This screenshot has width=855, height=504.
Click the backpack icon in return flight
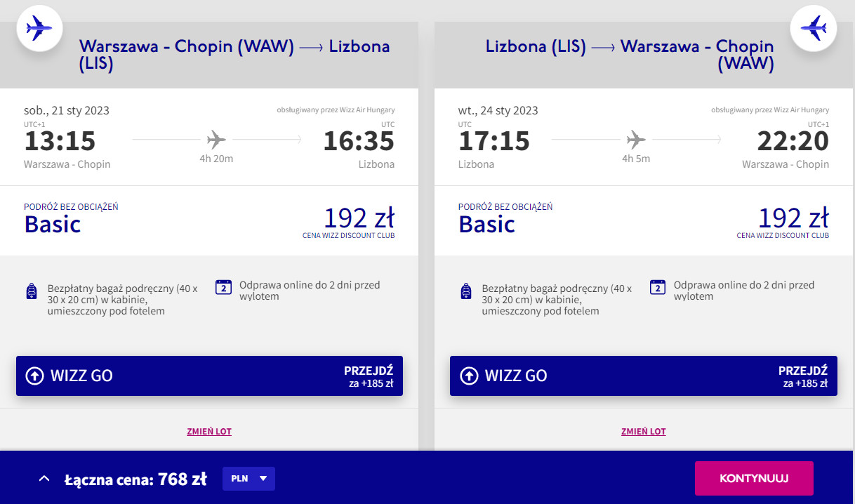click(467, 291)
